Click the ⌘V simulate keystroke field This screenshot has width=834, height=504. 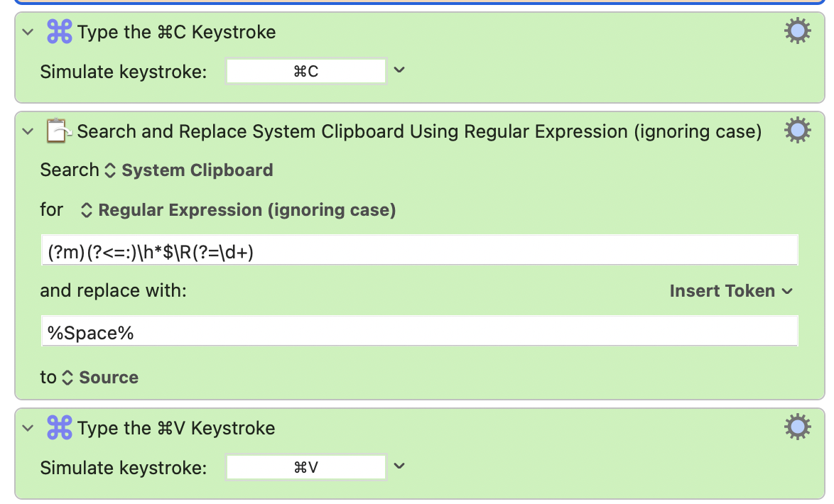[x=306, y=467]
